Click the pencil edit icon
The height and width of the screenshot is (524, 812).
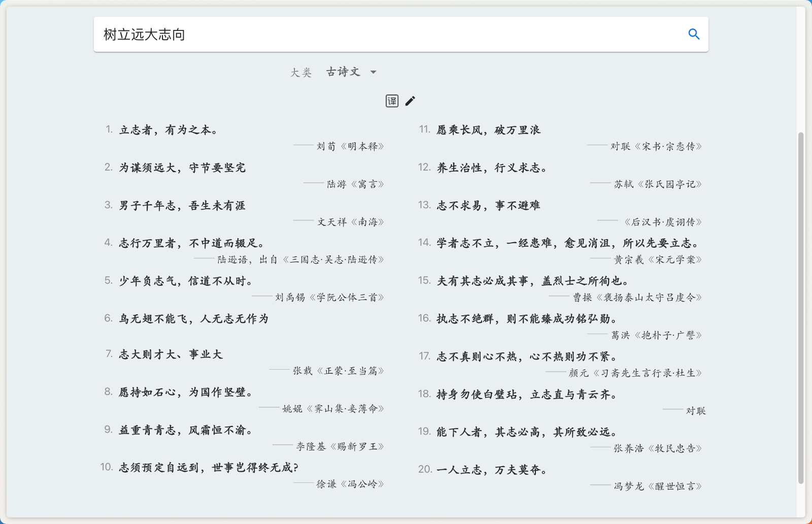[410, 101]
